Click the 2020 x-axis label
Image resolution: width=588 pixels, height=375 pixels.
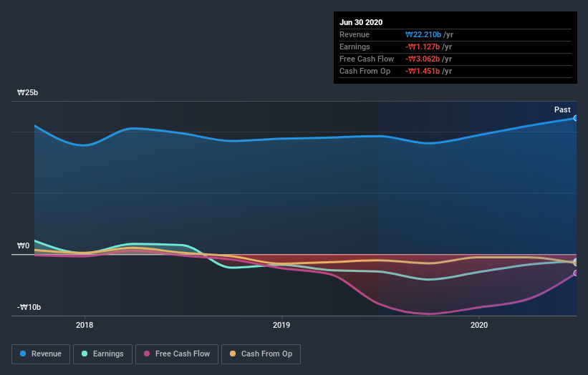click(x=479, y=325)
